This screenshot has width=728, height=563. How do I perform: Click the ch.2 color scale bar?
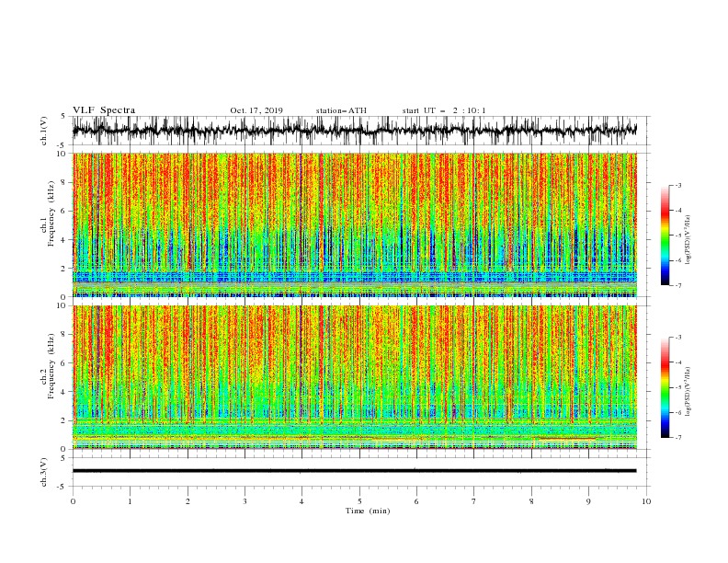665,387
